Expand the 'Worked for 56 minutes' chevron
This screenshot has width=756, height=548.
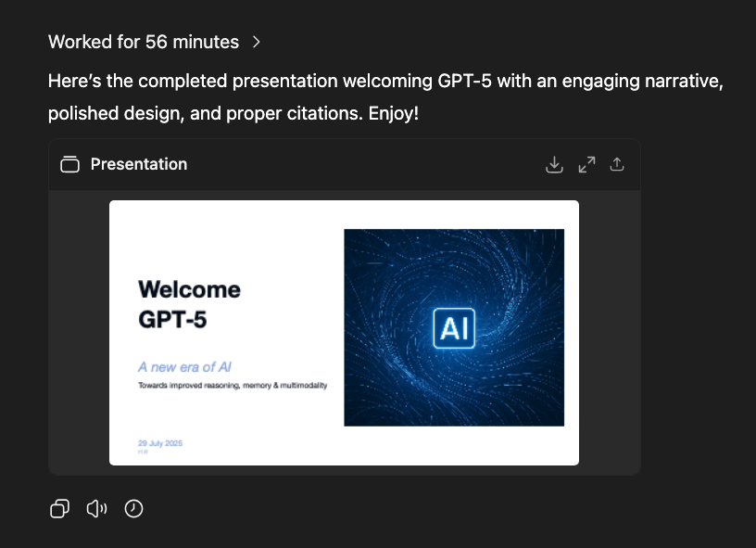pos(256,43)
